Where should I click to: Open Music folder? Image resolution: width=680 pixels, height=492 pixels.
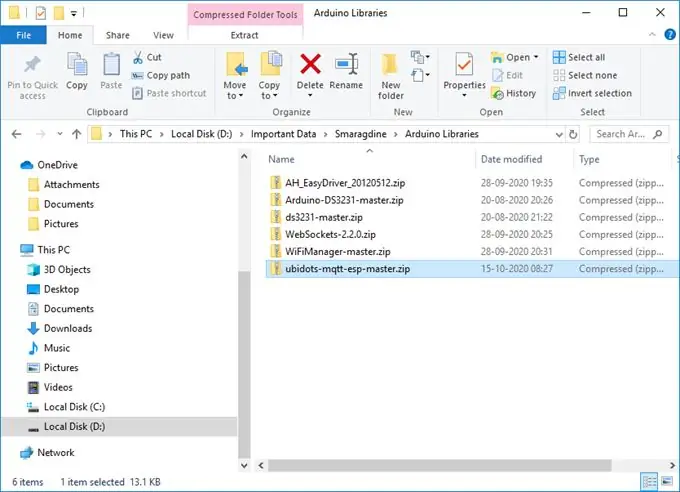tap(57, 348)
